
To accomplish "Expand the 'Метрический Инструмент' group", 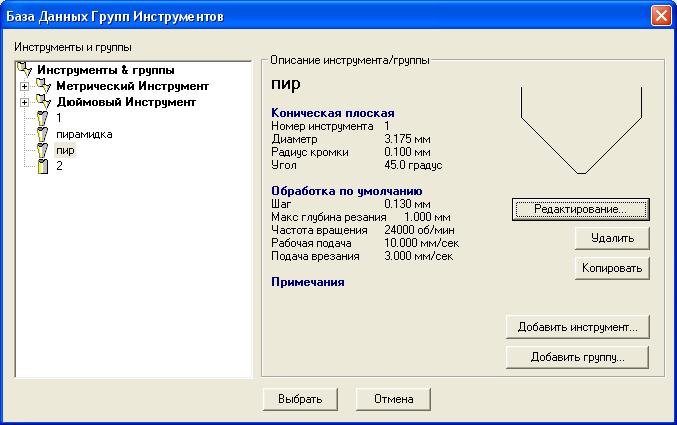I will click(x=25, y=87).
